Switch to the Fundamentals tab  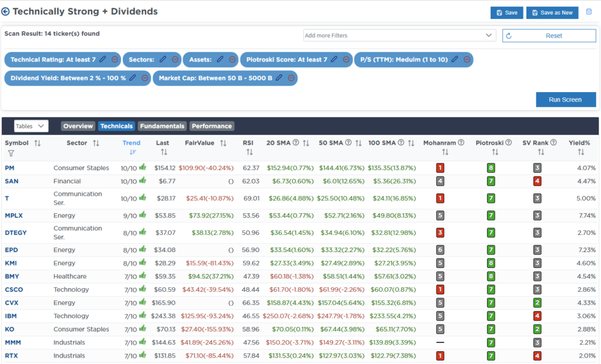tap(162, 125)
